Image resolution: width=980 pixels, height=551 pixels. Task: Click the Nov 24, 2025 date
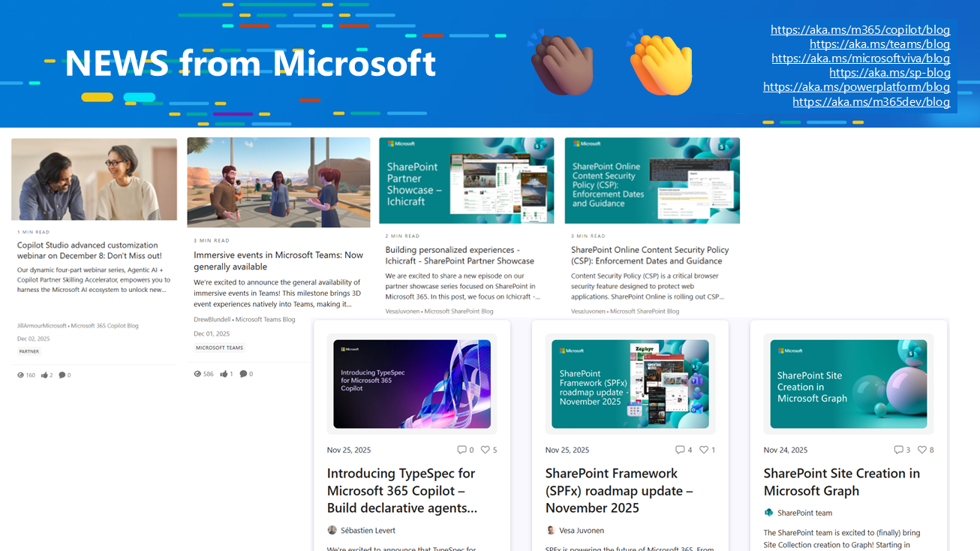click(786, 450)
